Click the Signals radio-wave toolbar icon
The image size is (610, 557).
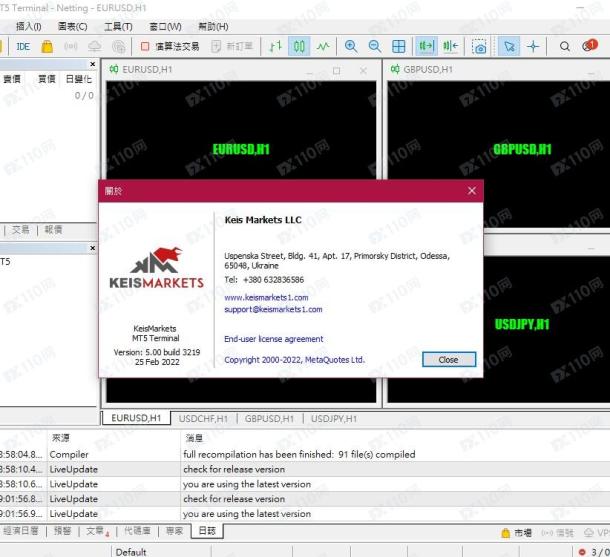pyautogui.click(x=70, y=47)
